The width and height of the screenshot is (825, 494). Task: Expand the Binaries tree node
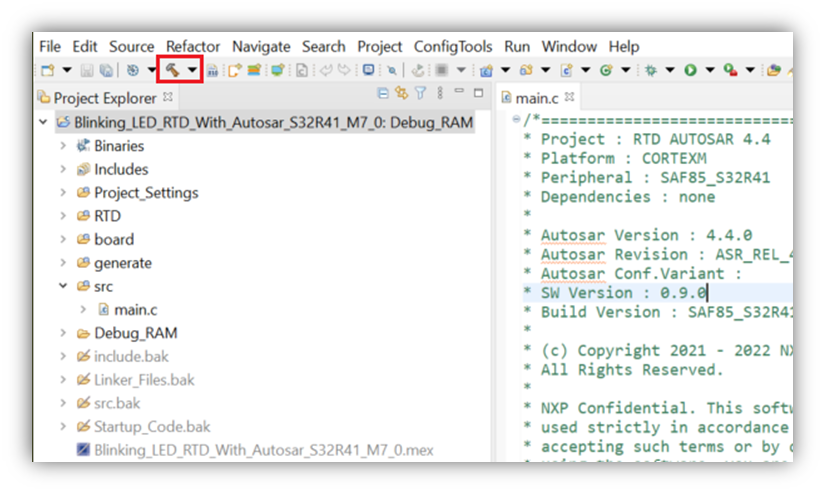pos(63,146)
